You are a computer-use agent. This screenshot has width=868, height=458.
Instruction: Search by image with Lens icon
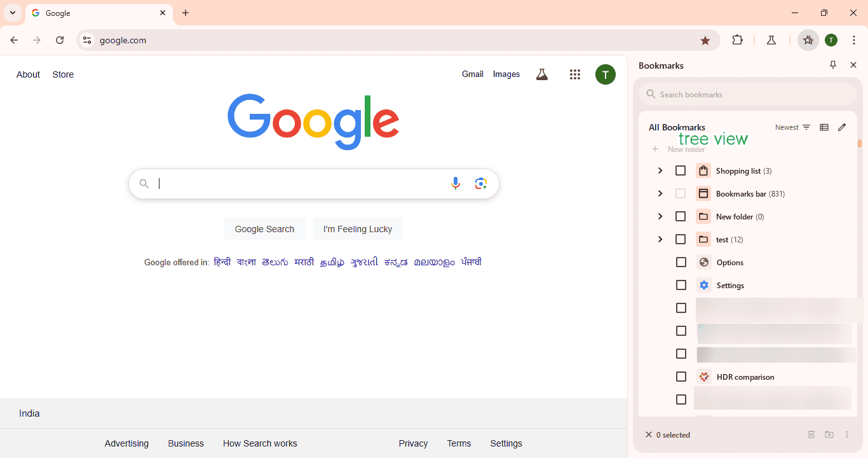(x=481, y=184)
